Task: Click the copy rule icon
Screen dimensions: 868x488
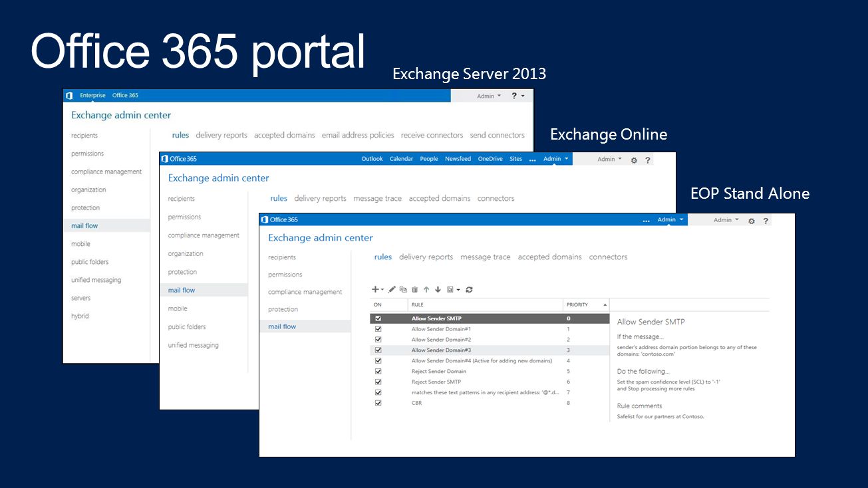Action: [403, 290]
